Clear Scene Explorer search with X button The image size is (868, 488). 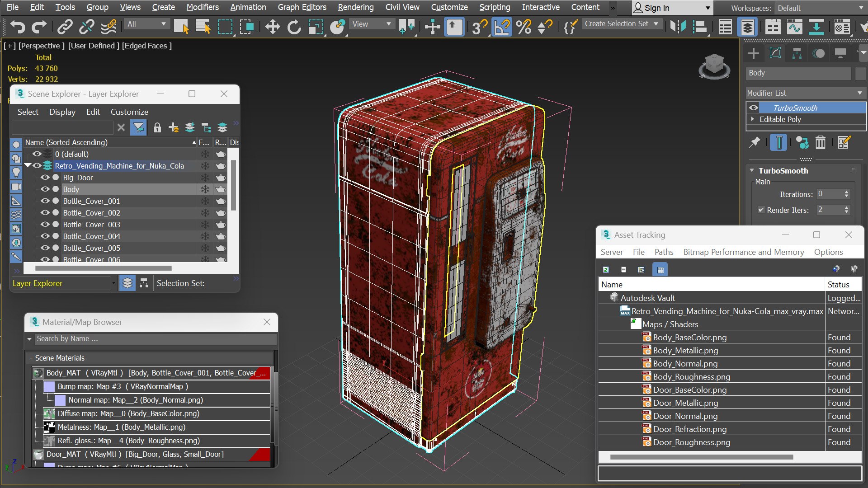121,128
